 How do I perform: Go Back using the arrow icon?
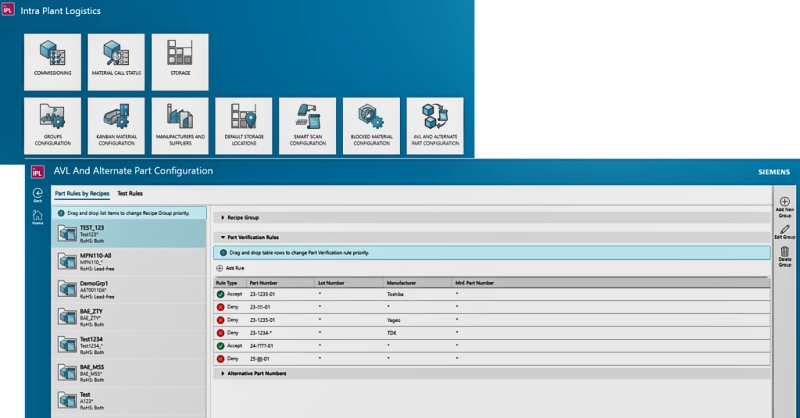pyautogui.click(x=37, y=194)
